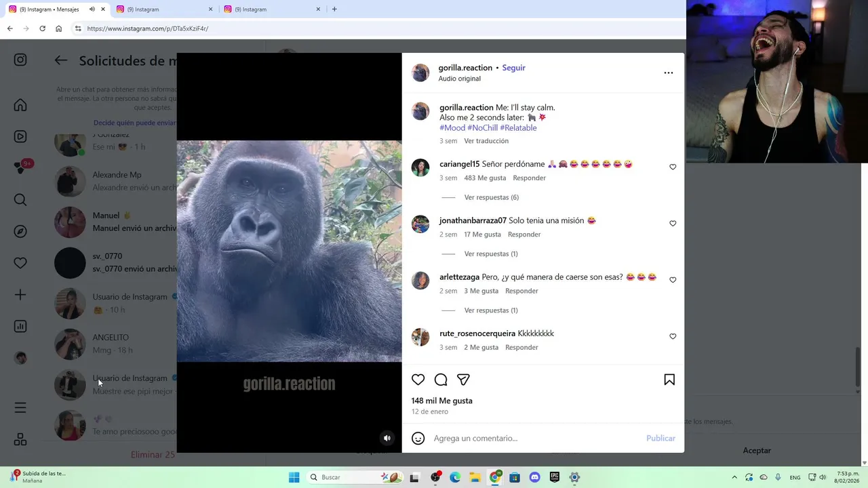This screenshot has height=488, width=868.
Task: Open the #Relatable hashtag
Action: tap(518, 127)
